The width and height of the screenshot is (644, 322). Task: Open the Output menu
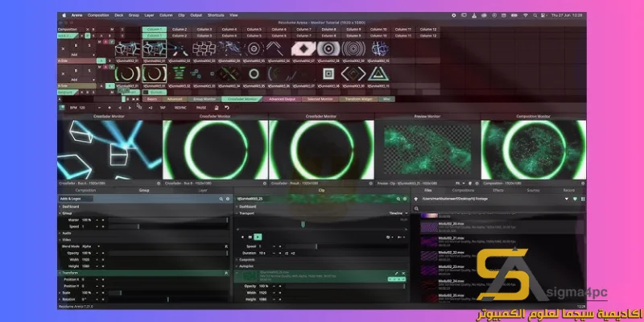tap(196, 15)
